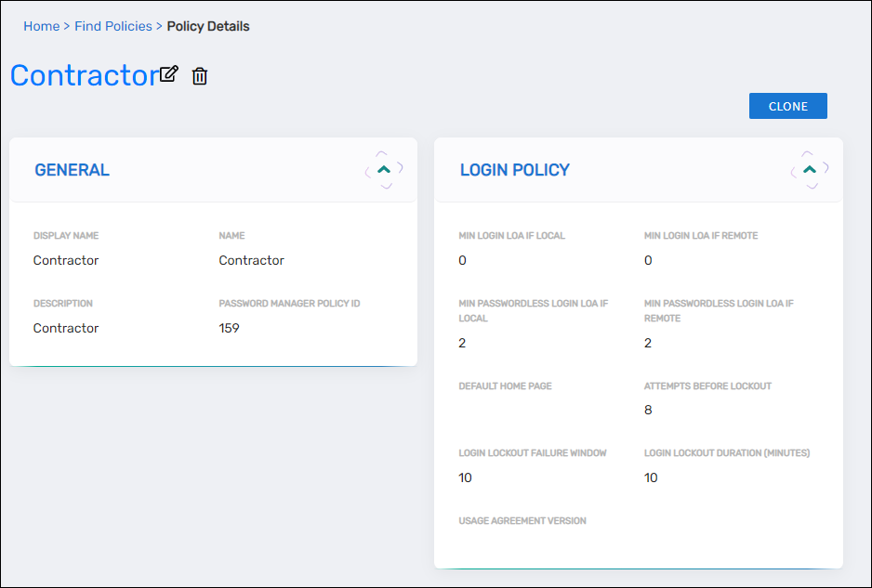The image size is (872, 588).
Task: Click the CLONE button
Action: [787, 105]
